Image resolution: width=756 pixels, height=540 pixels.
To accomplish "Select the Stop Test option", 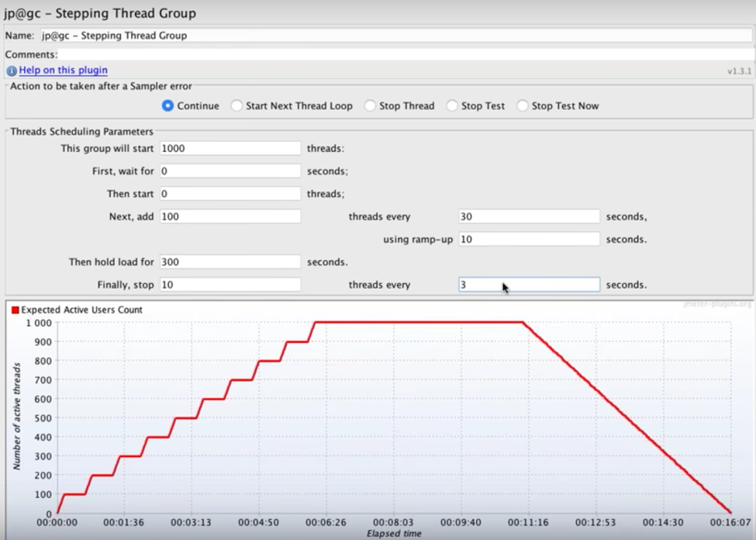I will pos(452,106).
